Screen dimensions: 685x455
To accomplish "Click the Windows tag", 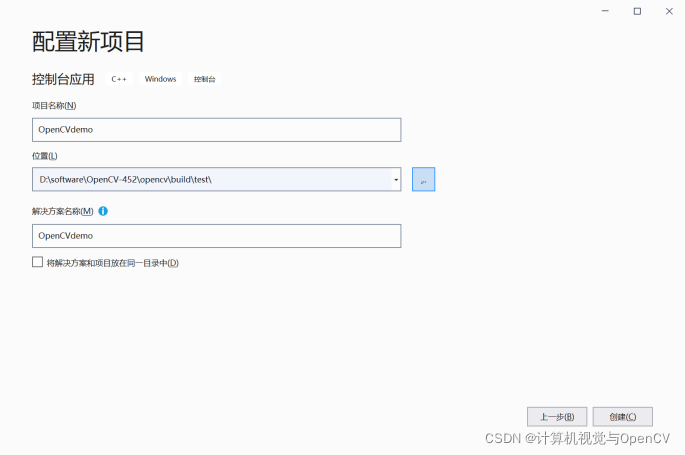I will click(x=160, y=79).
